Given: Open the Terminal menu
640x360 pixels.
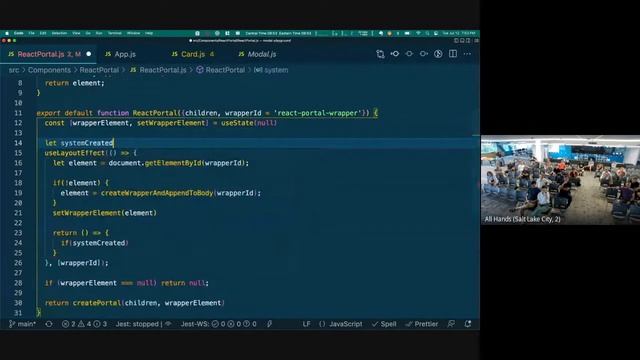Looking at the screenshot, I should tap(115, 33).
